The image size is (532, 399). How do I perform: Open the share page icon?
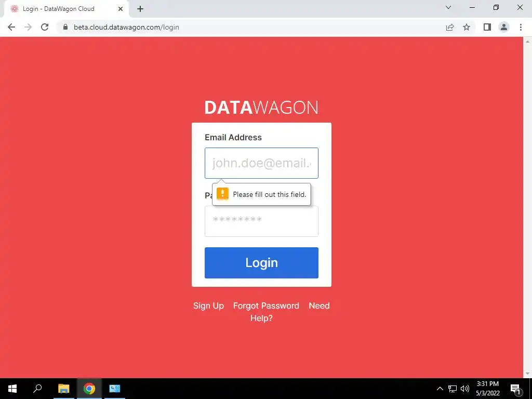(450, 27)
